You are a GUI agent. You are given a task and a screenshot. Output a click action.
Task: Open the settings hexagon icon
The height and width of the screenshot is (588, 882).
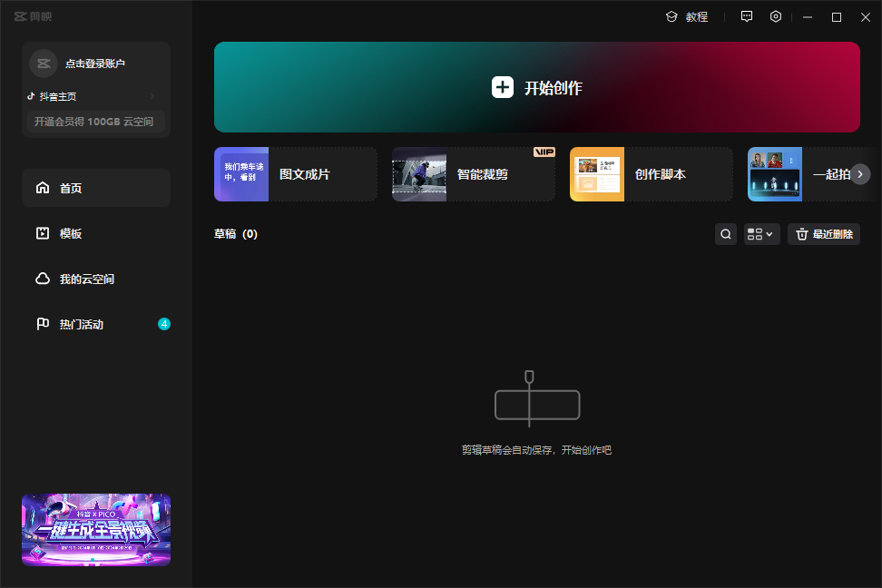coord(776,16)
